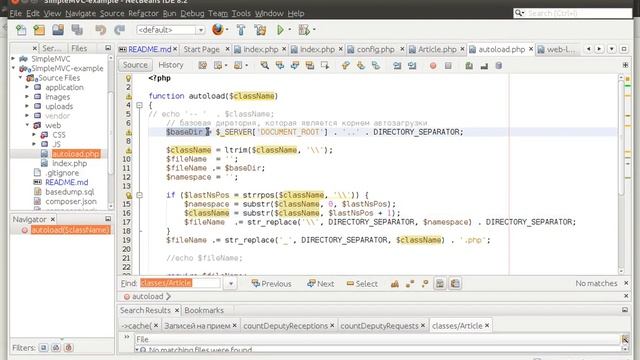Toggle first Navigator filter button

(43, 348)
